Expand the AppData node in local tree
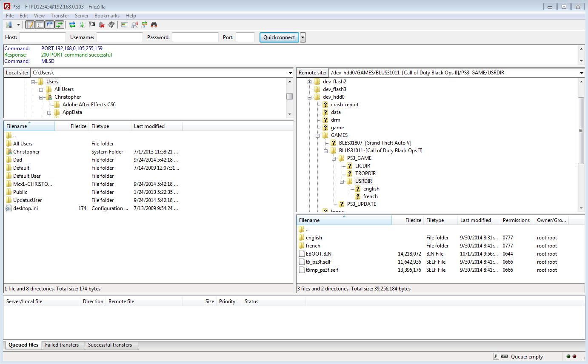Viewport: 588px width, 364px height. tap(49, 112)
